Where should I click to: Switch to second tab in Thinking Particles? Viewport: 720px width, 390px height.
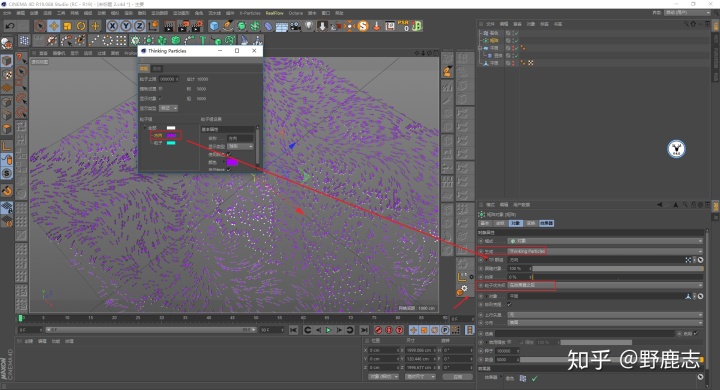pos(157,68)
